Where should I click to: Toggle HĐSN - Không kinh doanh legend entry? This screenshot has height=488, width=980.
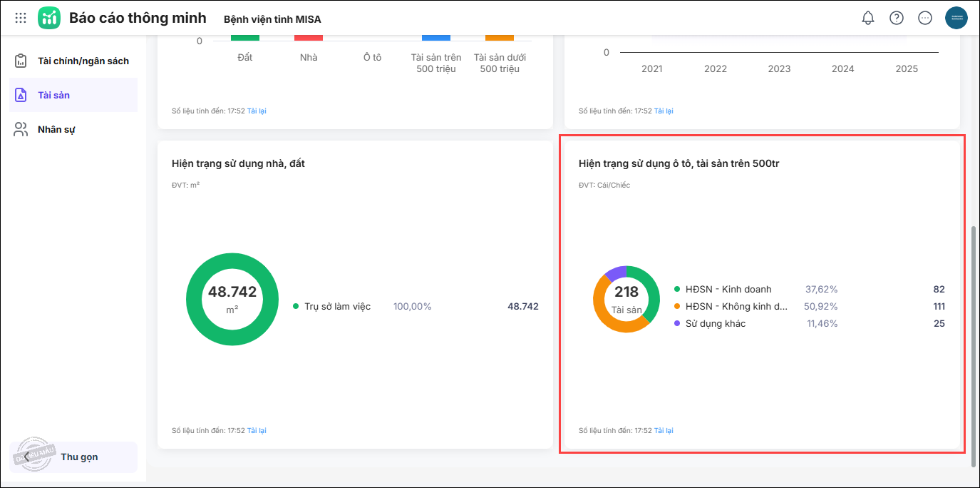[x=736, y=306]
